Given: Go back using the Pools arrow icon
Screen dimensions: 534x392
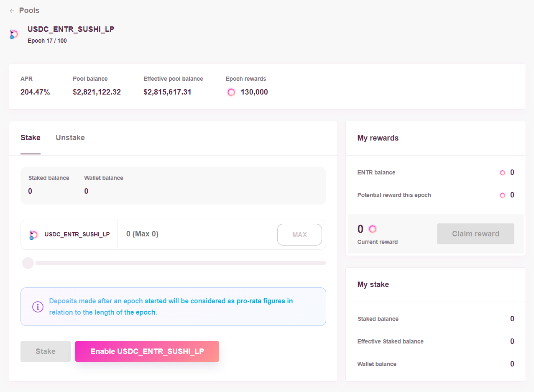Looking at the screenshot, I should point(12,11).
